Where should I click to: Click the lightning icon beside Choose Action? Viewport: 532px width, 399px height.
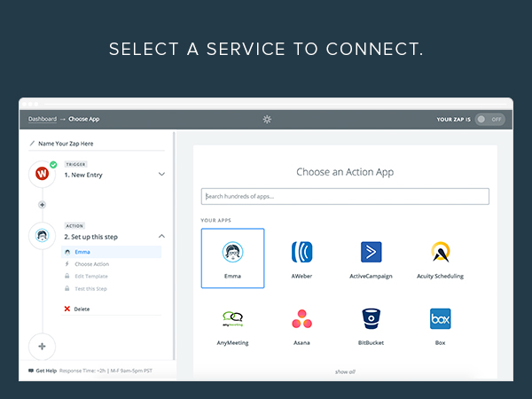point(67,264)
